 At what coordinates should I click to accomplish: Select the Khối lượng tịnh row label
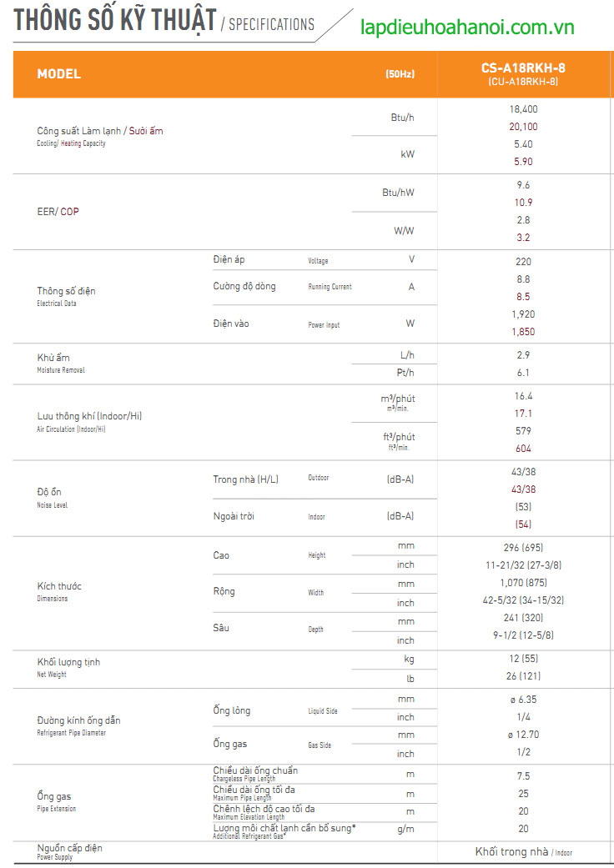[x=68, y=666]
